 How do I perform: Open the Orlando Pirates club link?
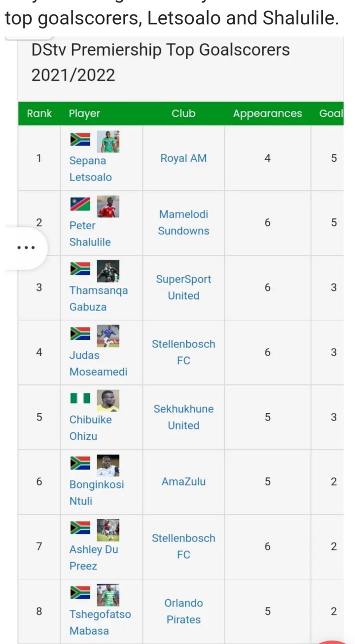click(183, 611)
